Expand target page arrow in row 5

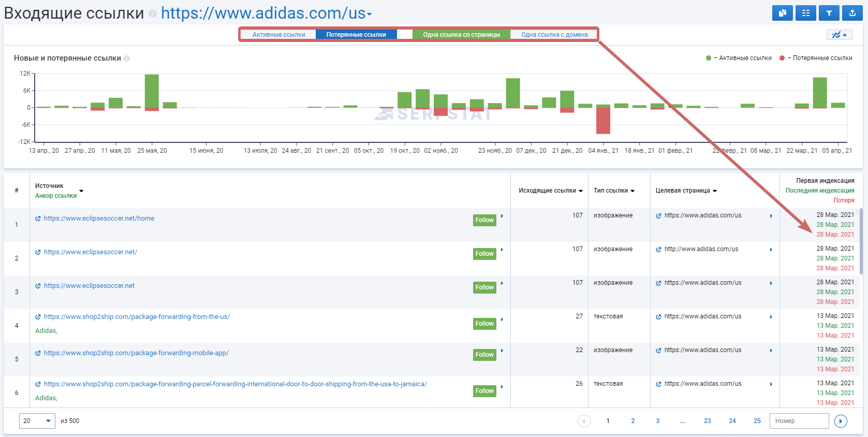[x=771, y=351]
